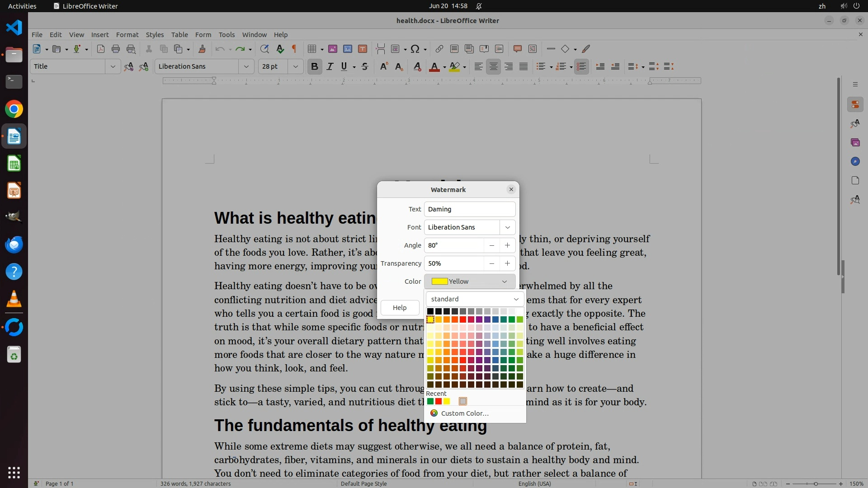Click the Print document icon
Viewport: 868px width, 488px height.
(x=116, y=49)
